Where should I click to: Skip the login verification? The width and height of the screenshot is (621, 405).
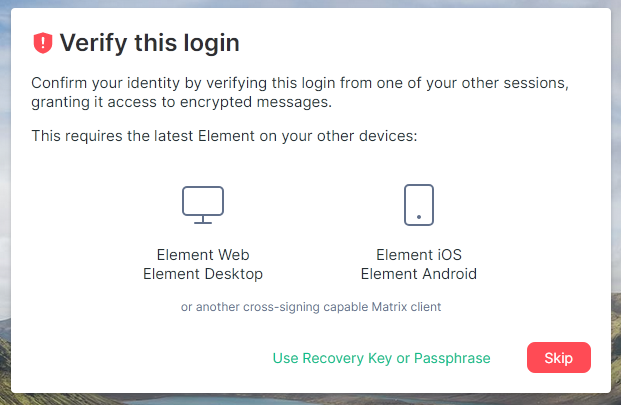click(558, 358)
